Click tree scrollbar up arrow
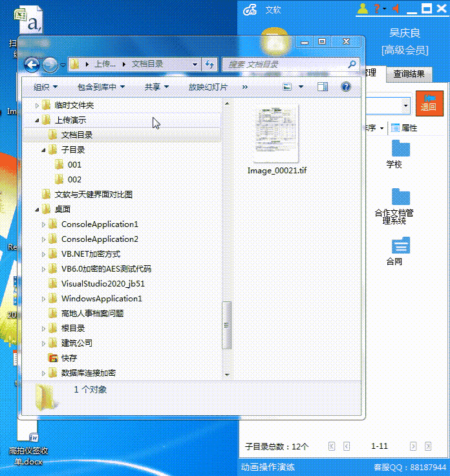Viewport: 450px width, 476px height. (227, 104)
